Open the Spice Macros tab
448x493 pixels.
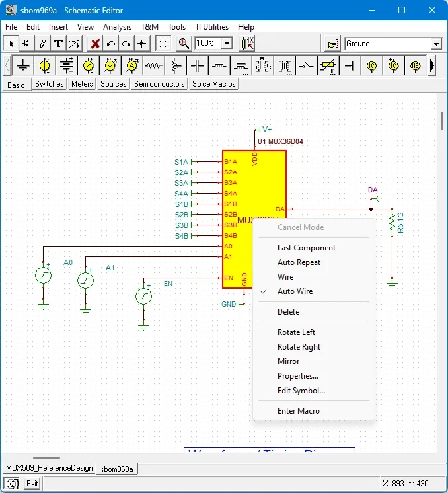pos(214,84)
